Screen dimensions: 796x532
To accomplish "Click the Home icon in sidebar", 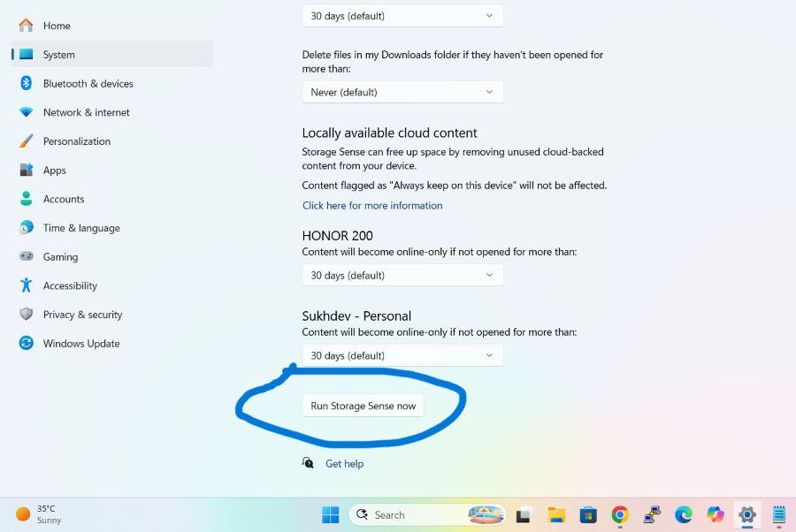I will 26,25.
